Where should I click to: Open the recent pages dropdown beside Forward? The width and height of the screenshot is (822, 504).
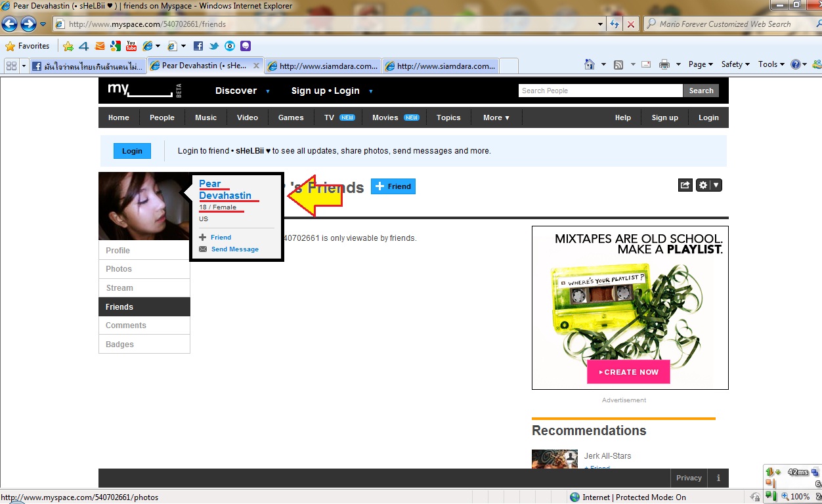[43, 24]
